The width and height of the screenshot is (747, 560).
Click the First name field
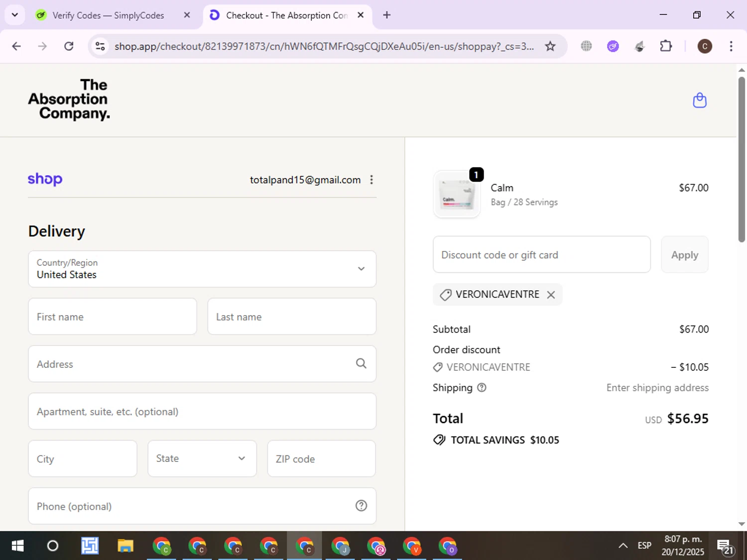113,317
